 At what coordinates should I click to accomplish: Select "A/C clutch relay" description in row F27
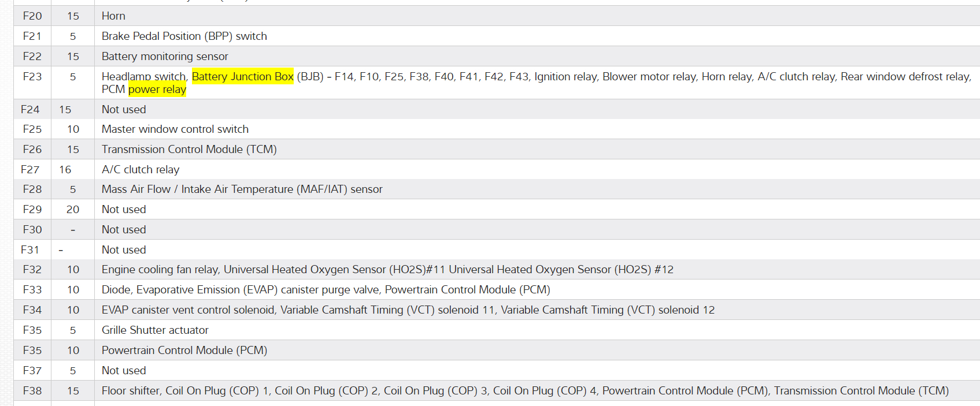point(140,170)
